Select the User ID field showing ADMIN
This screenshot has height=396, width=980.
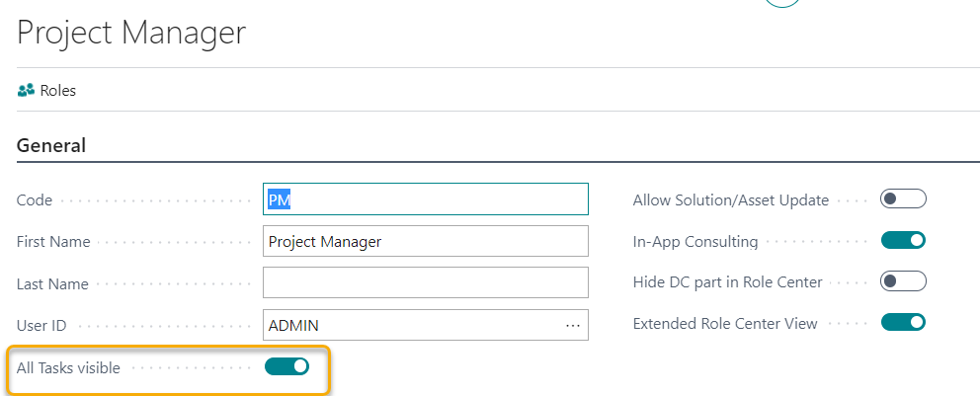410,325
